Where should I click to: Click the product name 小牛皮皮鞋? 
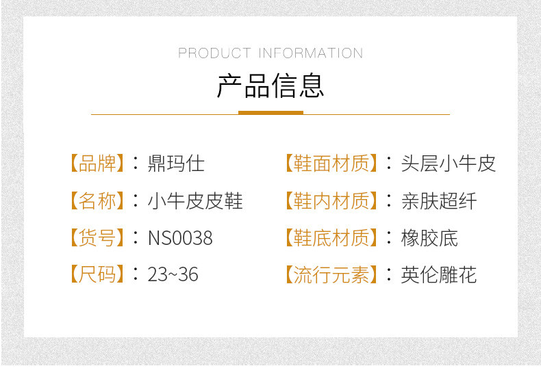point(195,201)
